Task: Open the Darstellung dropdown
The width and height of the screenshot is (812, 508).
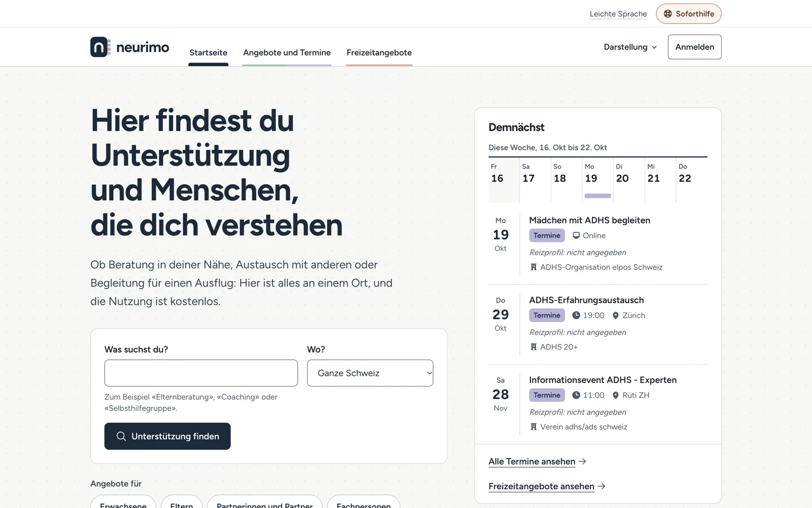Action: (x=630, y=47)
